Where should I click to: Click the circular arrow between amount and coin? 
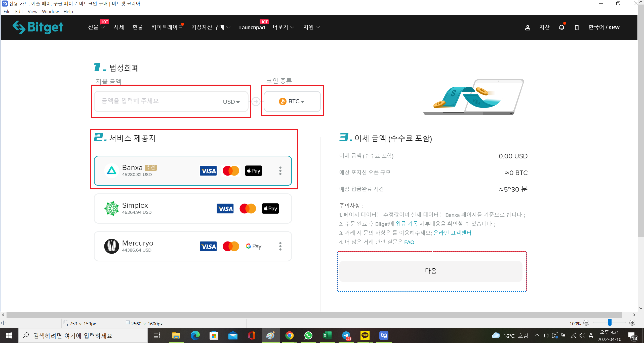(256, 101)
